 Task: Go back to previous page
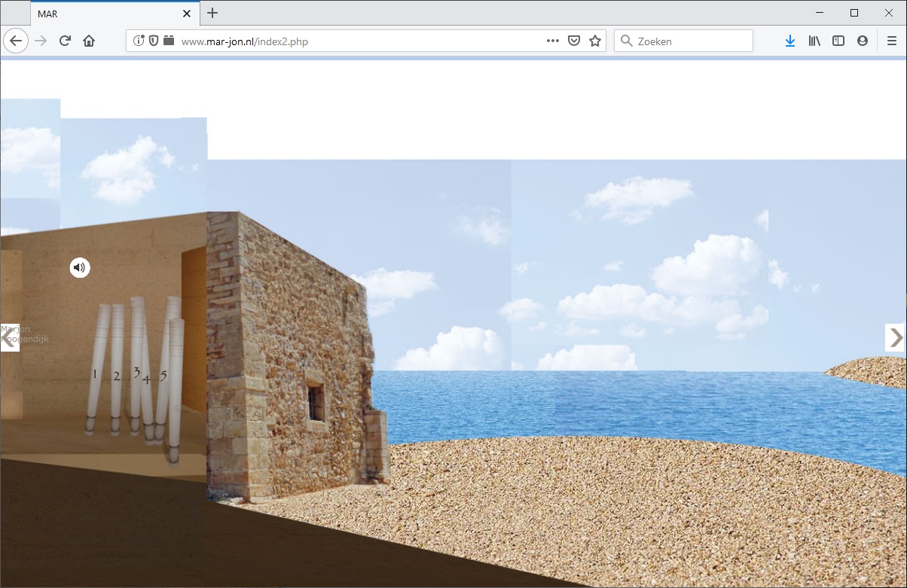(x=16, y=41)
